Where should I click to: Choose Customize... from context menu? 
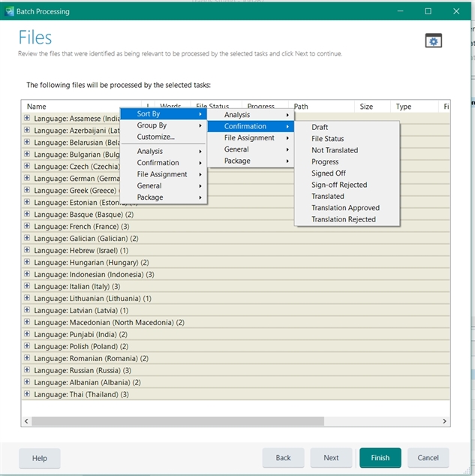tap(164, 137)
